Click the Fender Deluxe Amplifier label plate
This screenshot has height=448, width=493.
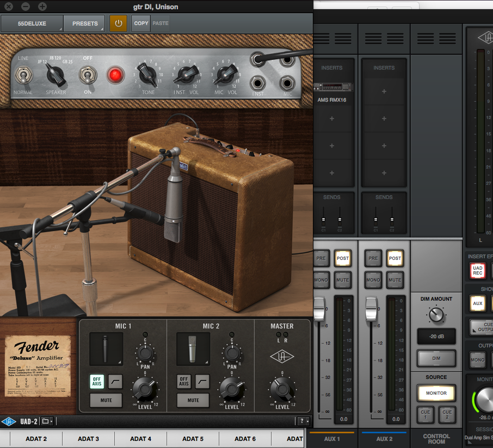[38, 366]
